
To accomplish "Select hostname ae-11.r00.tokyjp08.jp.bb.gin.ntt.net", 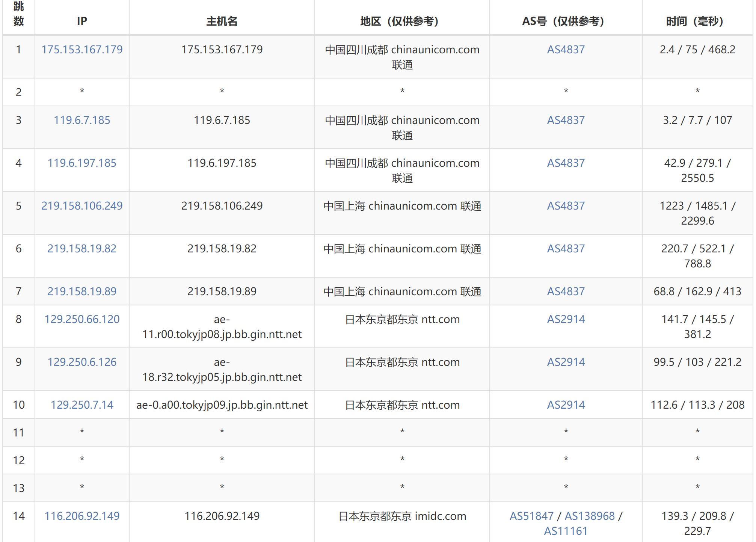I will pyautogui.click(x=222, y=327).
